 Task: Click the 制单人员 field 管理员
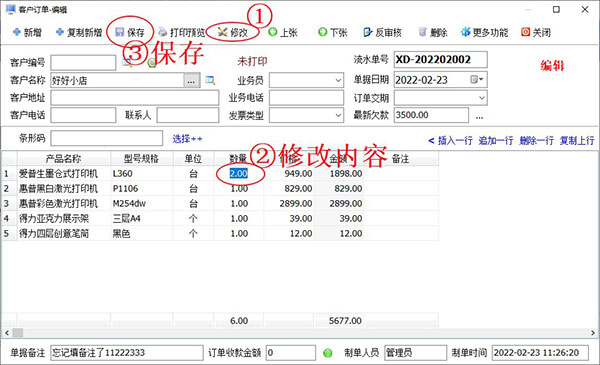click(x=415, y=353)
